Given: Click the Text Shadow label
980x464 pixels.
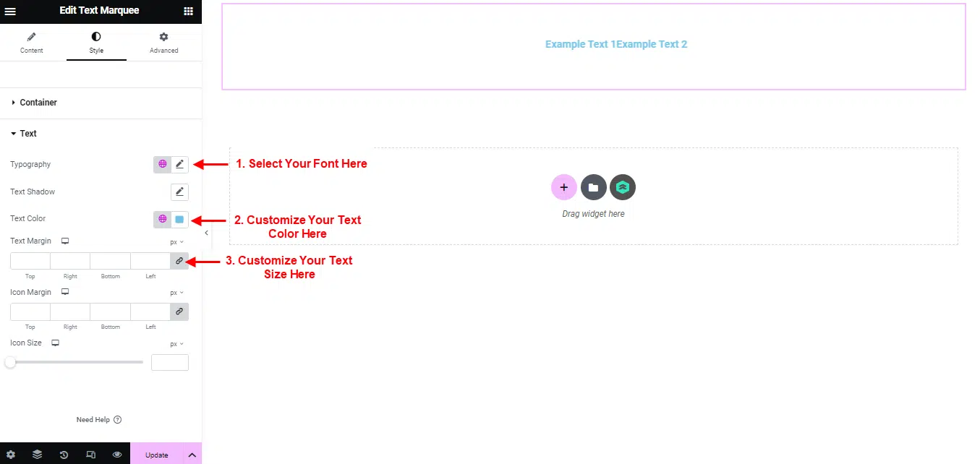Looking at the screenshot, I should [x=33, y=192].
